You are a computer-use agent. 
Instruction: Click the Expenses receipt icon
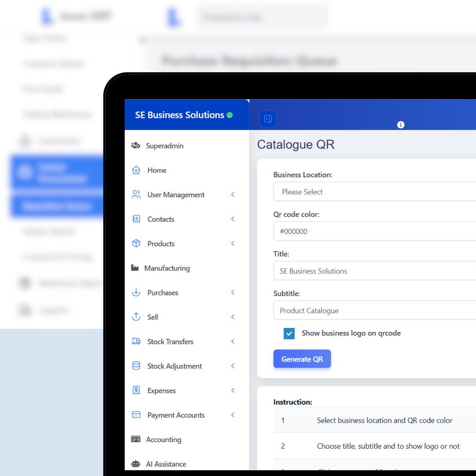tap(136, 390)
